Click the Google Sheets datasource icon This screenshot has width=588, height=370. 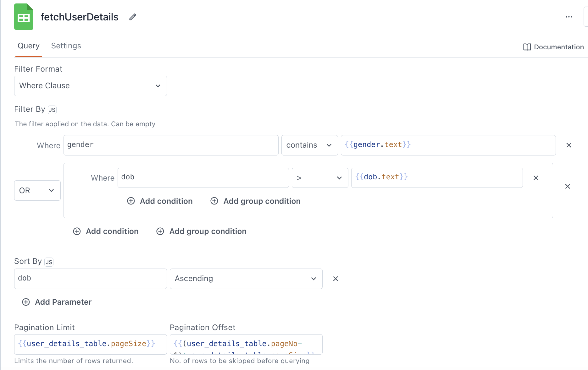pos(23,17)
